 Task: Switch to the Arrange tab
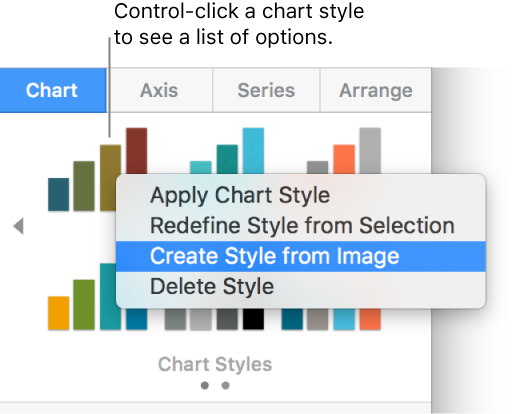pos(376,90)
